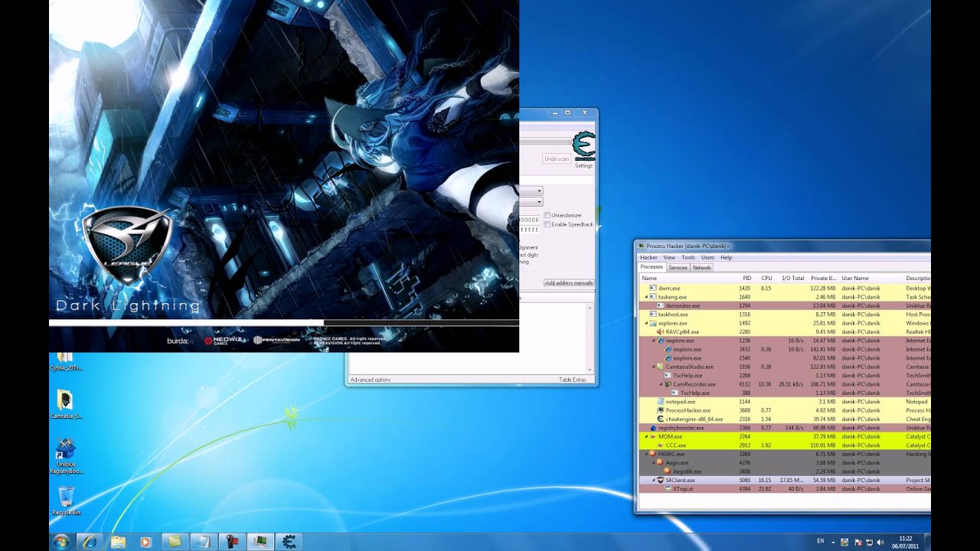Screen dimensions: 980x551
Task: Collapse the MOM.exe process node
Action: [x=646, y=437]
